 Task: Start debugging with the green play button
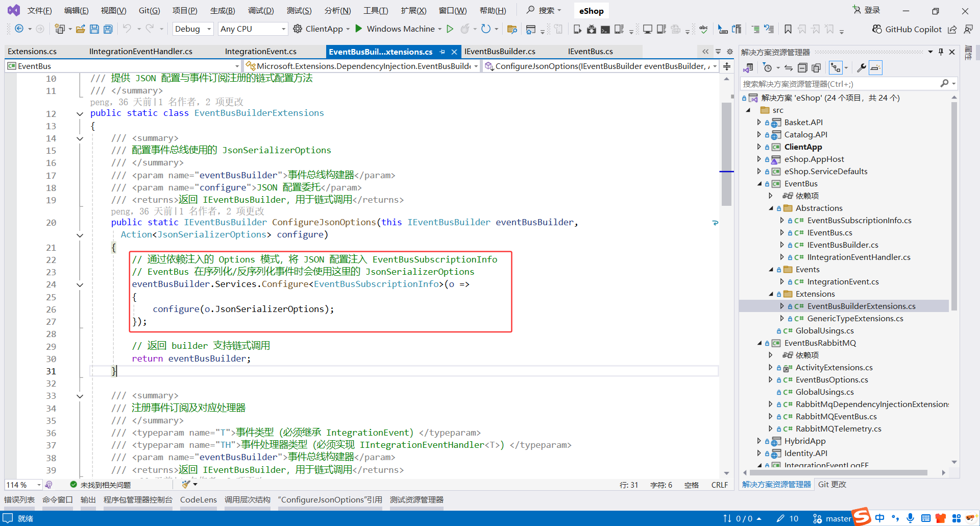pos(358,29)
